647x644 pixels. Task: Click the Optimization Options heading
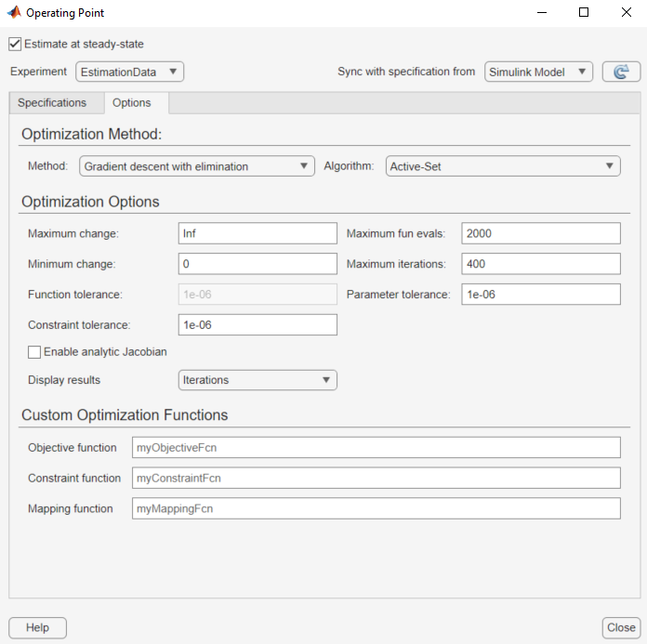click(x=90, y=202)
